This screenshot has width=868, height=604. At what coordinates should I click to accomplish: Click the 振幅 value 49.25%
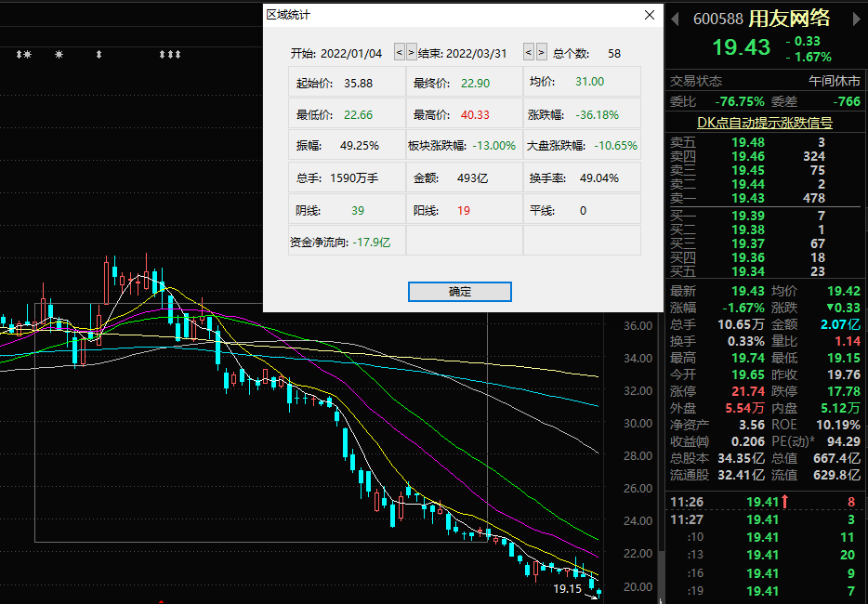(x=360, y=146)
